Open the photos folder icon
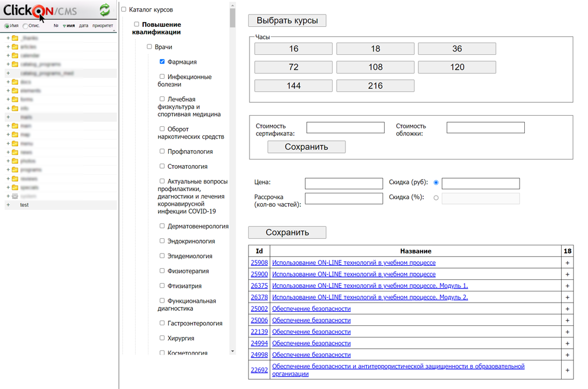Screen dimensions: 588x389 (15, 161)
